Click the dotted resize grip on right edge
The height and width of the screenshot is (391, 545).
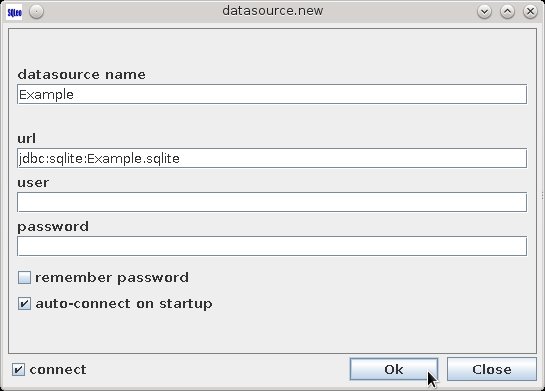(542, 196)
